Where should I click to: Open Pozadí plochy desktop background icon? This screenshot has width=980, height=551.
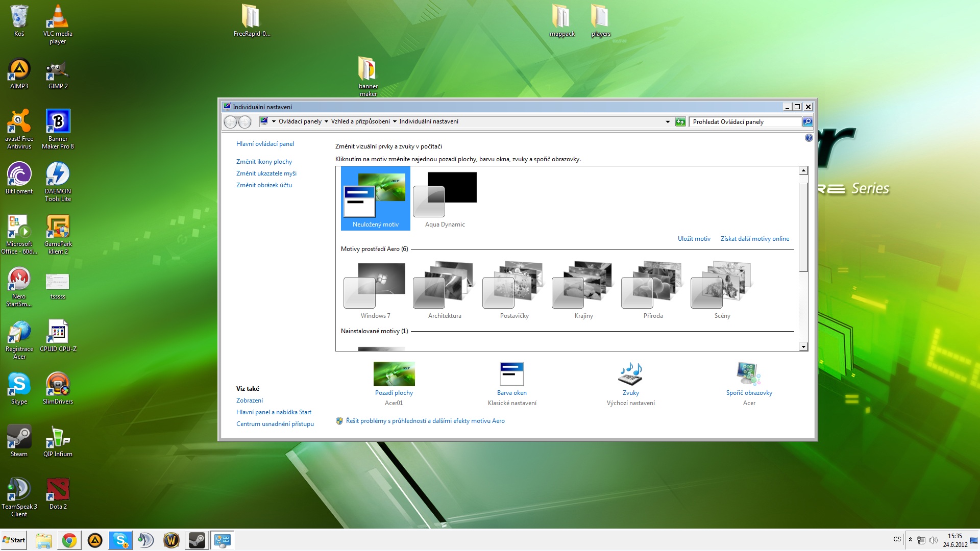(394, 374)
